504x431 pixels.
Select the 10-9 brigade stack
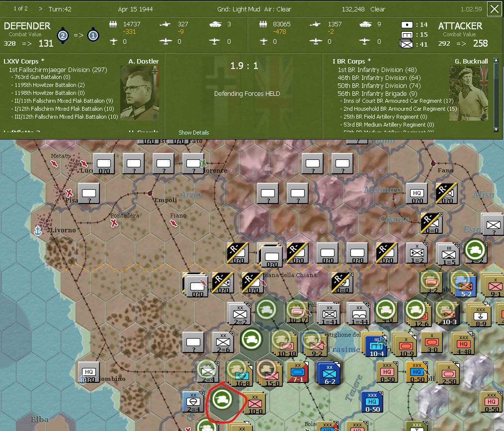(x=405, y=344)
